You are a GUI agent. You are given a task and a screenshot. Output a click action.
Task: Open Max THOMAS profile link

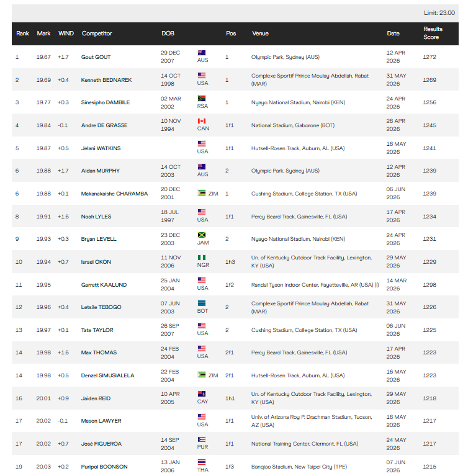tap(99, 353)
